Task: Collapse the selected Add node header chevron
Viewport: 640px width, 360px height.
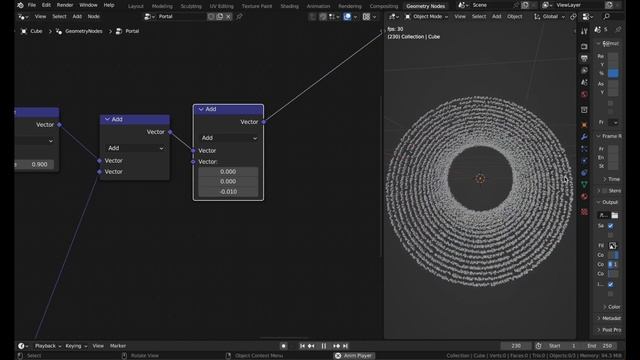Action: pos(201,109)
